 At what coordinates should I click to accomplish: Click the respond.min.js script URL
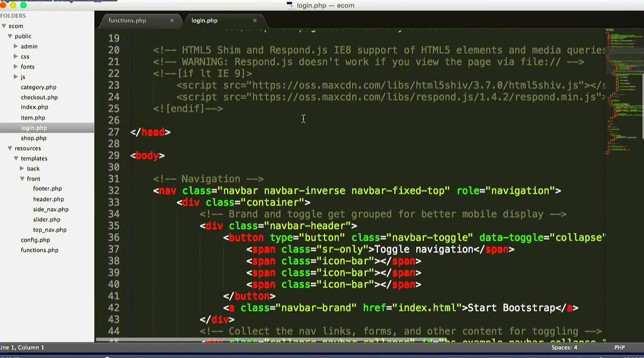click(x=424, y=97)
